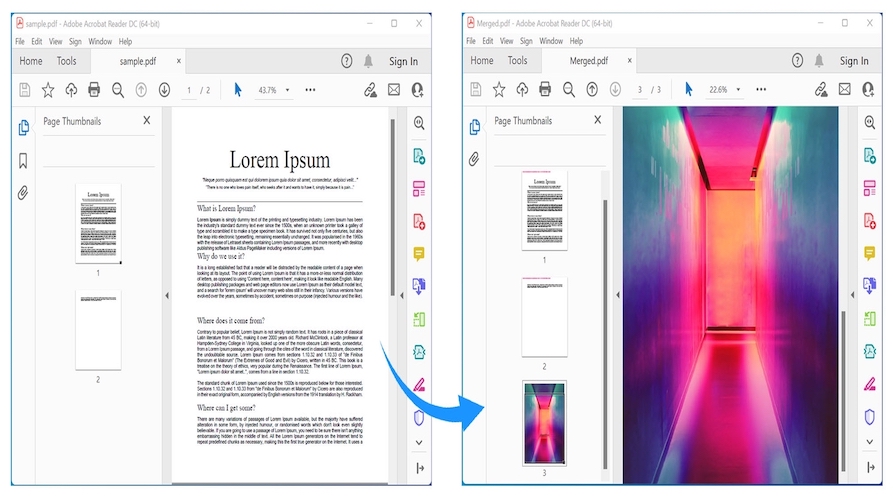
Task: Open Attachments paperclip in sample.pdf sidebar
Action: 24,192
